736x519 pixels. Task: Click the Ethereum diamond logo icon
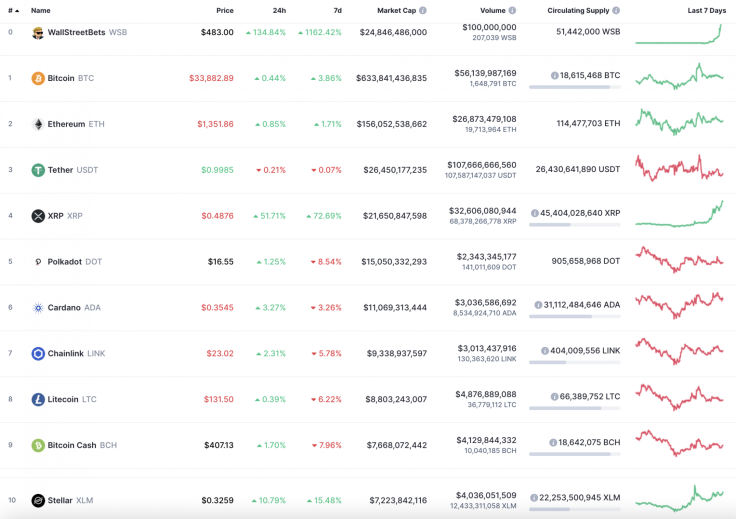pos(38,124)
